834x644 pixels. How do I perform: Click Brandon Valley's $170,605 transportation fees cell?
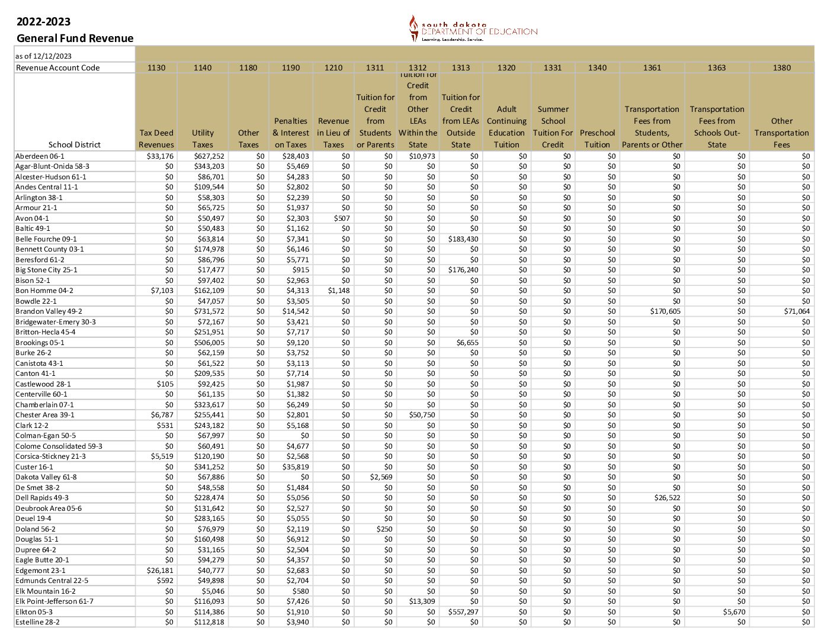pos(665,311)
